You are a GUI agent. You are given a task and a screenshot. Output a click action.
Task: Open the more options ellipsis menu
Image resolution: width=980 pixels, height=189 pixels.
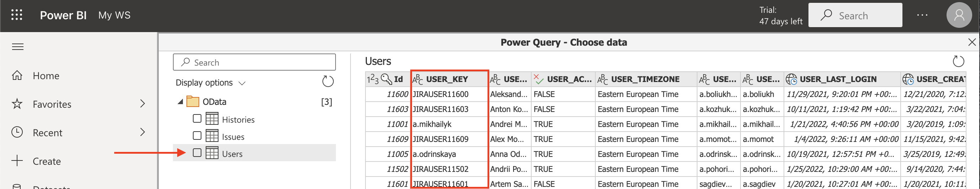tap(922, 15)
